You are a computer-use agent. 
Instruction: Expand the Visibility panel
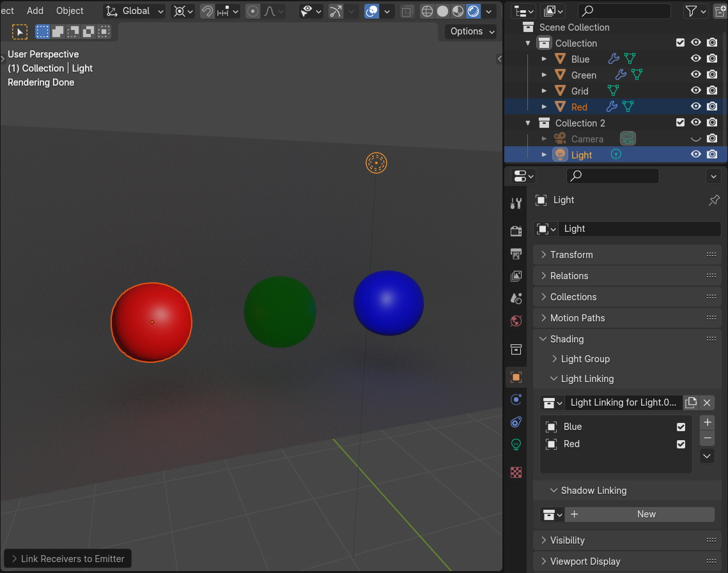[x=627, y=540]
